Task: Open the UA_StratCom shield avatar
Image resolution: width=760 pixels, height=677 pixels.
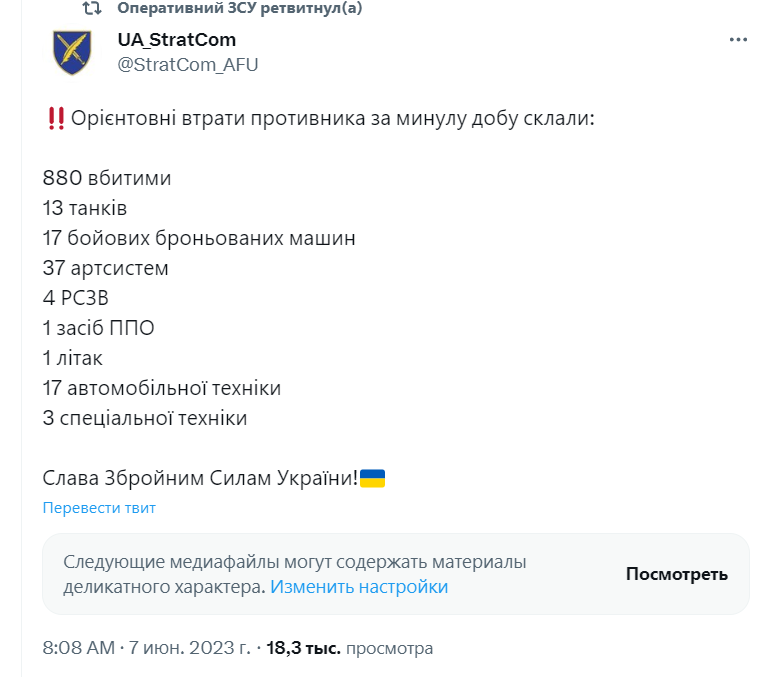Action: (72, 52)
